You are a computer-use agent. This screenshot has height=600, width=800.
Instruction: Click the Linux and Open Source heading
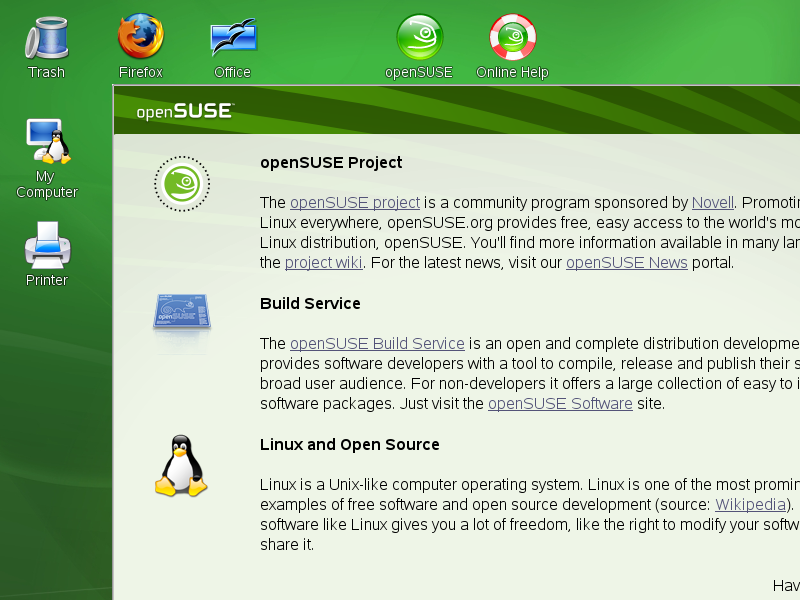[x=349, y=444]
